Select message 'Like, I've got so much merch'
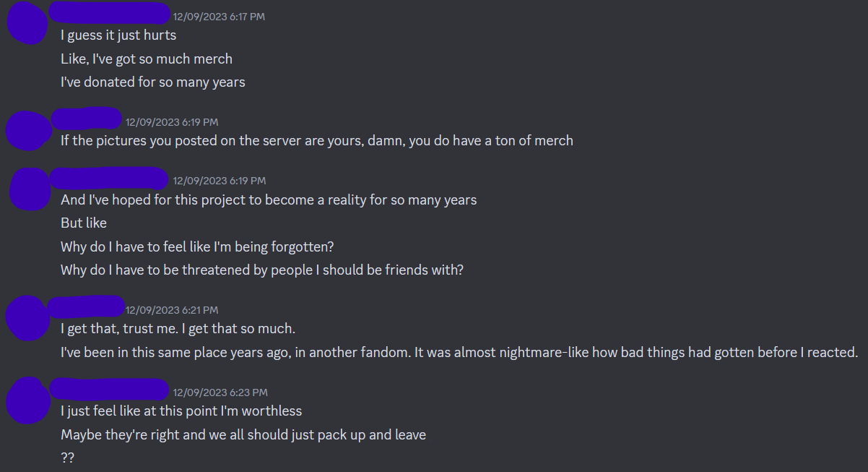 (147, 59)
